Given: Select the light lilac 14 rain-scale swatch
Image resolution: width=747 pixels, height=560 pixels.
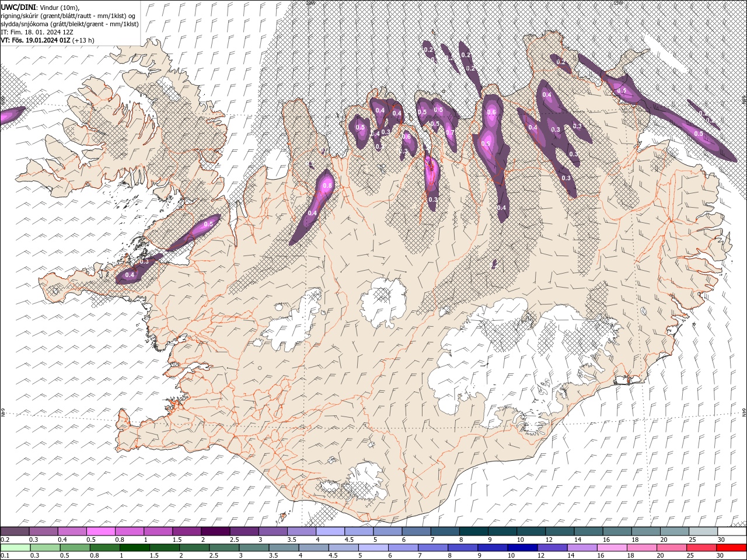Looking at the screenshot, I should tap(582, 548).
